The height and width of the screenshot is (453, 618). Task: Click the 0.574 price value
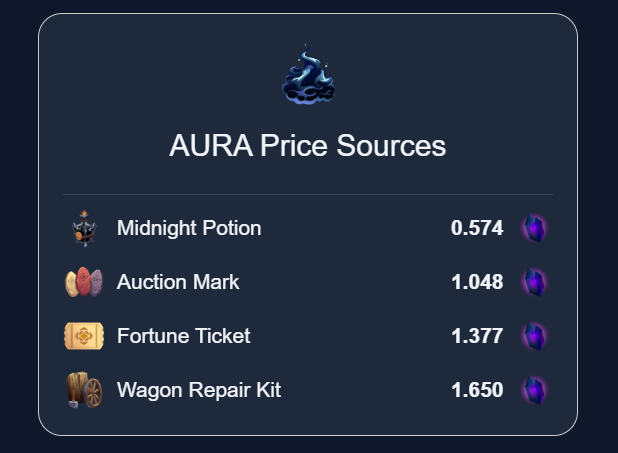[x=477, y=228]
